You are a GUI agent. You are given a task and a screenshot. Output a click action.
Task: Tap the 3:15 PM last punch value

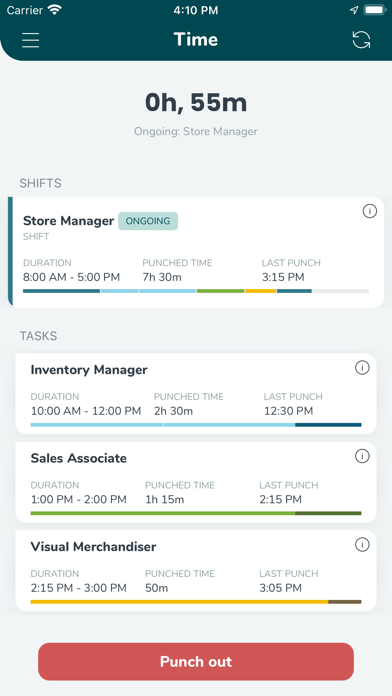click(x=283, y=277)
